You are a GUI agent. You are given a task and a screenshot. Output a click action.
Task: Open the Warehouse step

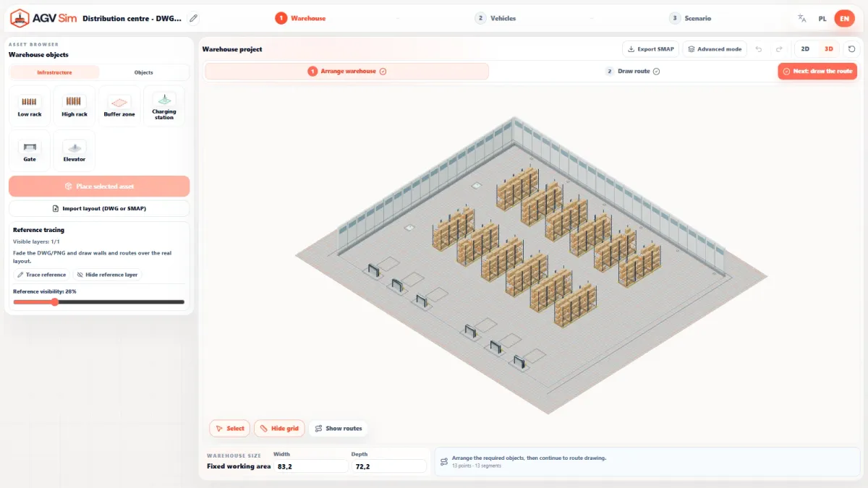point(300,18)
